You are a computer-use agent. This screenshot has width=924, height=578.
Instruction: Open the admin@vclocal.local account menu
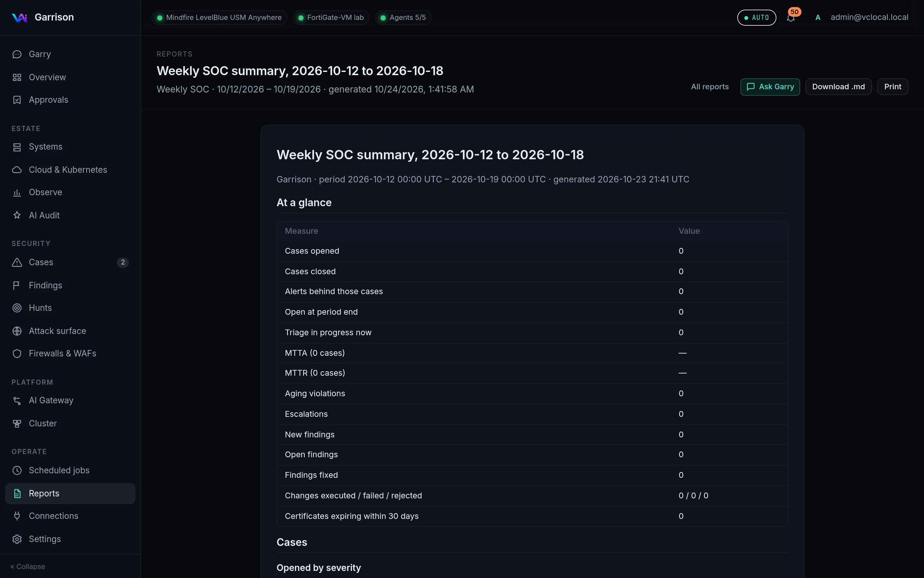tap(869, 17)
